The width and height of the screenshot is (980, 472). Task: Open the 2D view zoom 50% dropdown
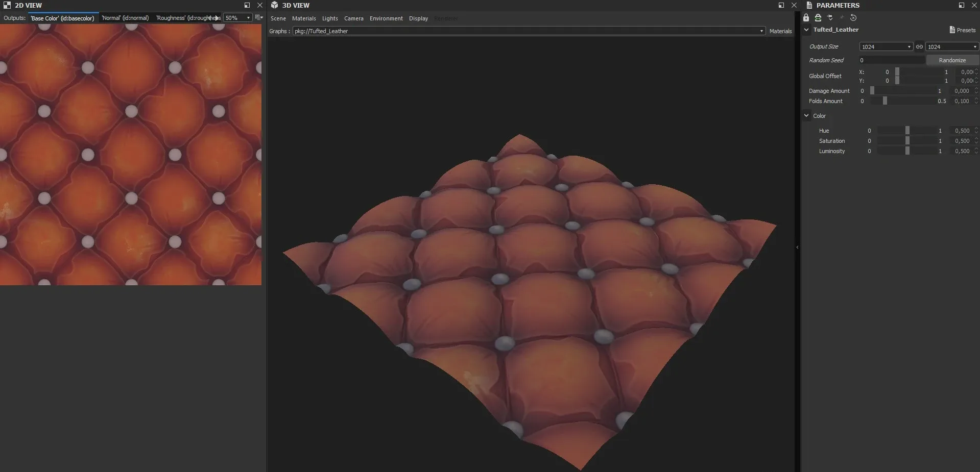click(238, 18)
